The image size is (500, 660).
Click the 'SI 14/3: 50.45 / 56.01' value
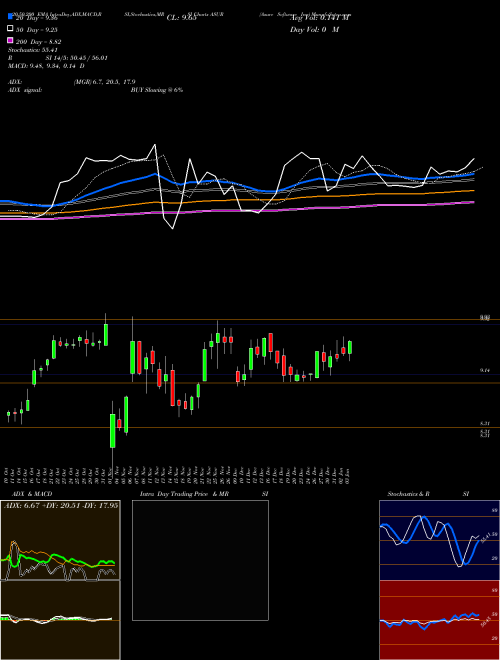tap(77, 58)
